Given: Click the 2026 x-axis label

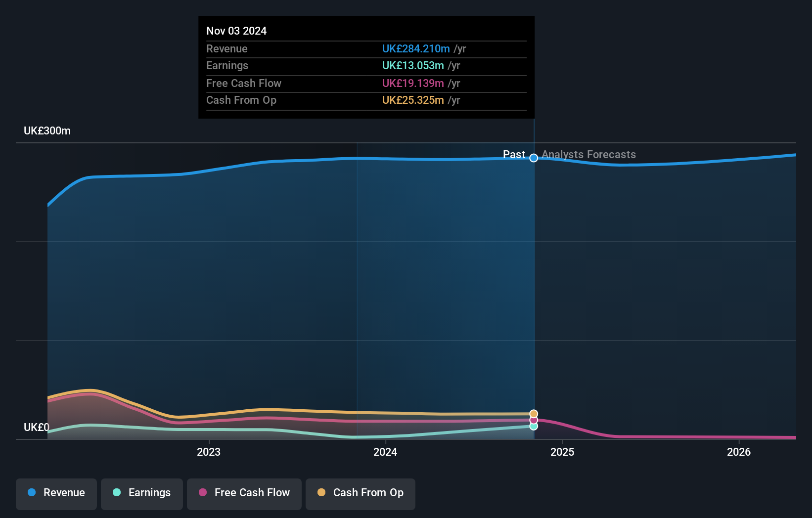Looking at the screenshot, I should (739, 452).
